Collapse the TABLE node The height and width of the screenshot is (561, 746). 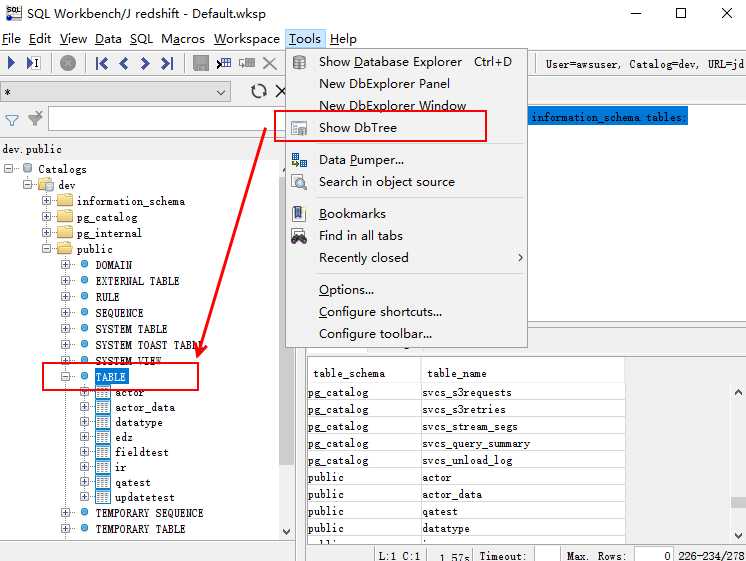(65, 376)
